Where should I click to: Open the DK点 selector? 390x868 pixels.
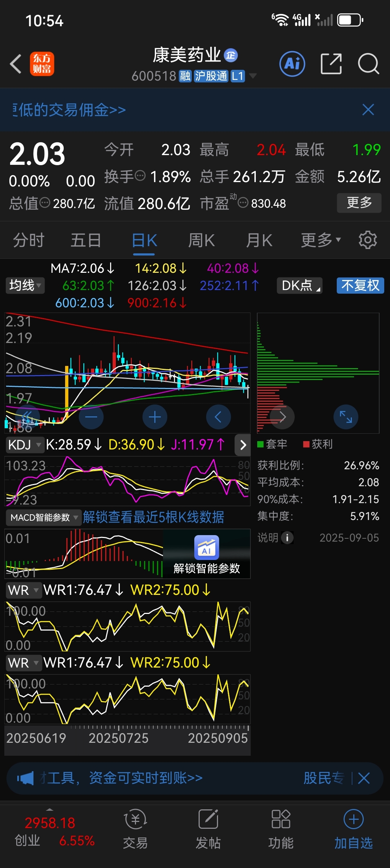(299, 285)
